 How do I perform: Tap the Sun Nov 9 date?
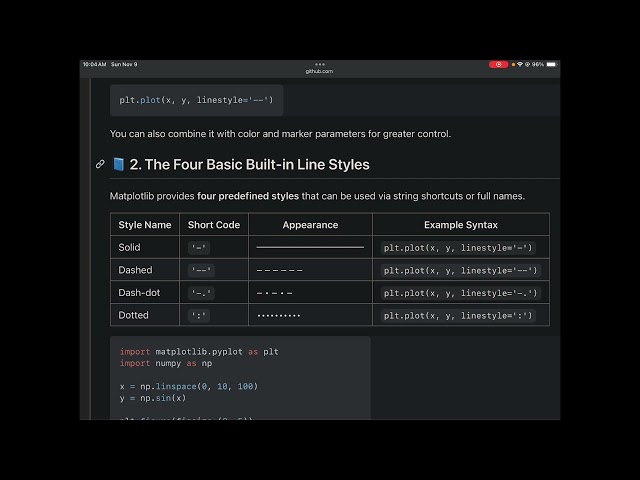(x=124, y=64)
